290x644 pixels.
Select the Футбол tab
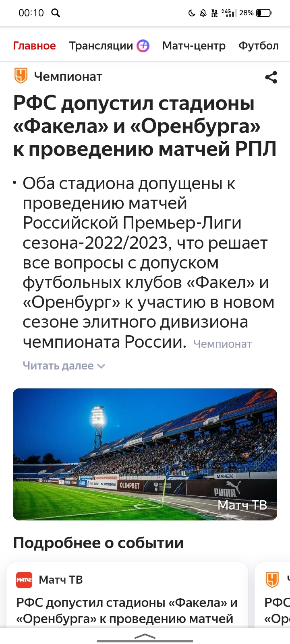[259, 46]
